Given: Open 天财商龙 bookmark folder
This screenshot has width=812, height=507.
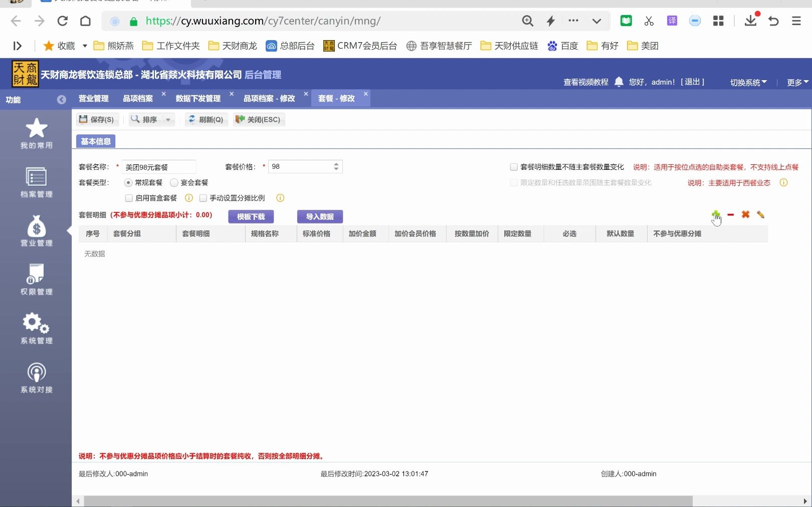Looking at the screenshot, I should tap(233, 46).
